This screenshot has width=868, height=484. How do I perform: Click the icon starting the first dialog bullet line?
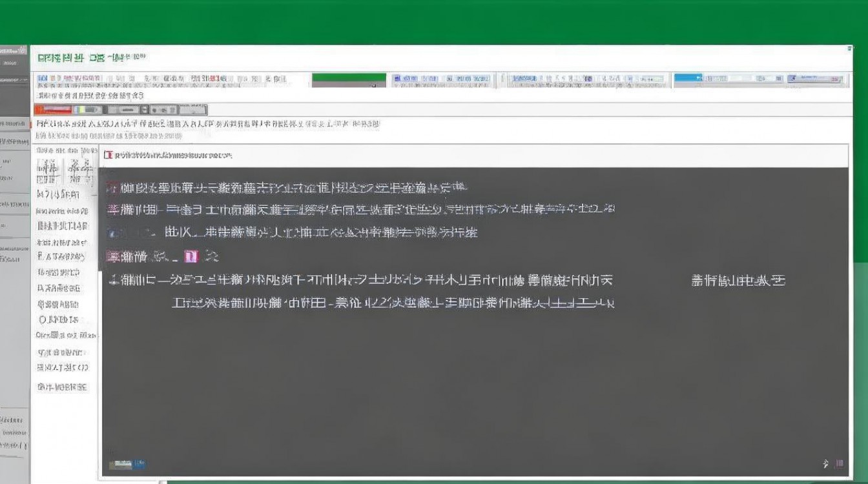click(111, 186)
